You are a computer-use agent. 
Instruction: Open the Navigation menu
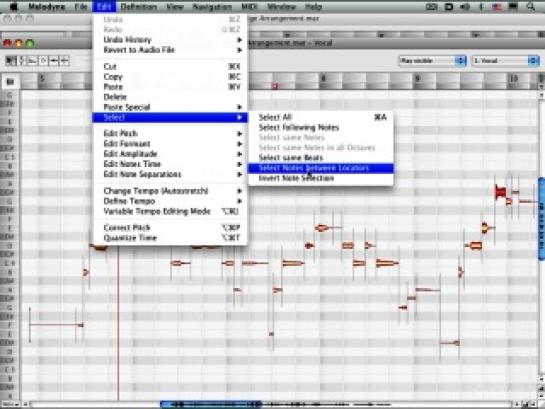click(x=212, y=7)
